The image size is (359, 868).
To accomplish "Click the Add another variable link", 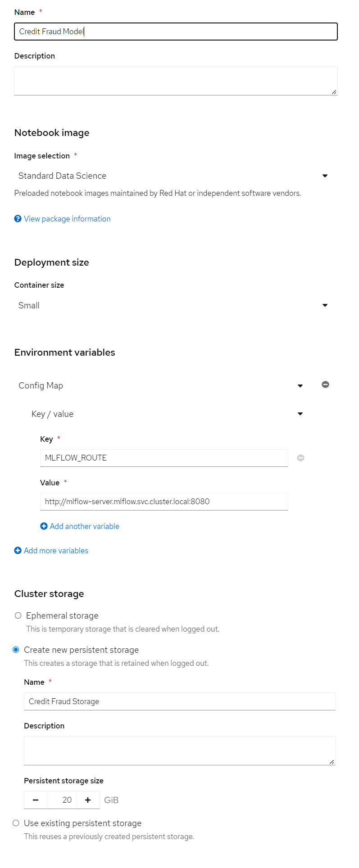I will coord(85,526).
